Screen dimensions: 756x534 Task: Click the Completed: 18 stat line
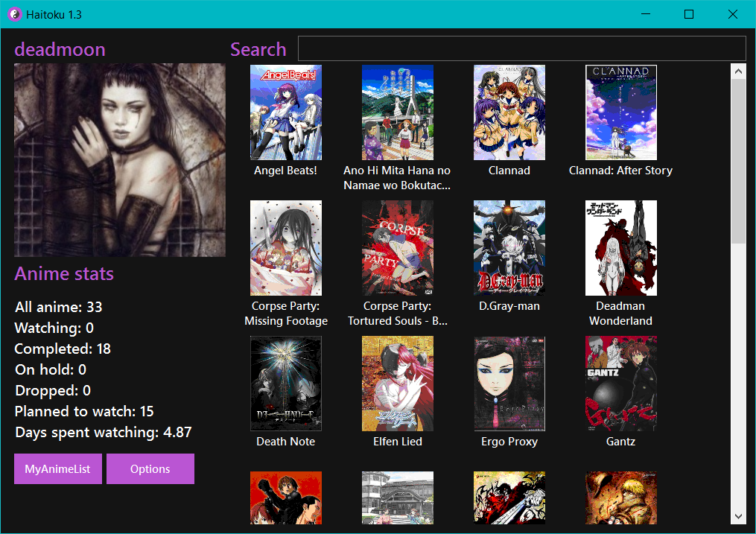[63, 349]
